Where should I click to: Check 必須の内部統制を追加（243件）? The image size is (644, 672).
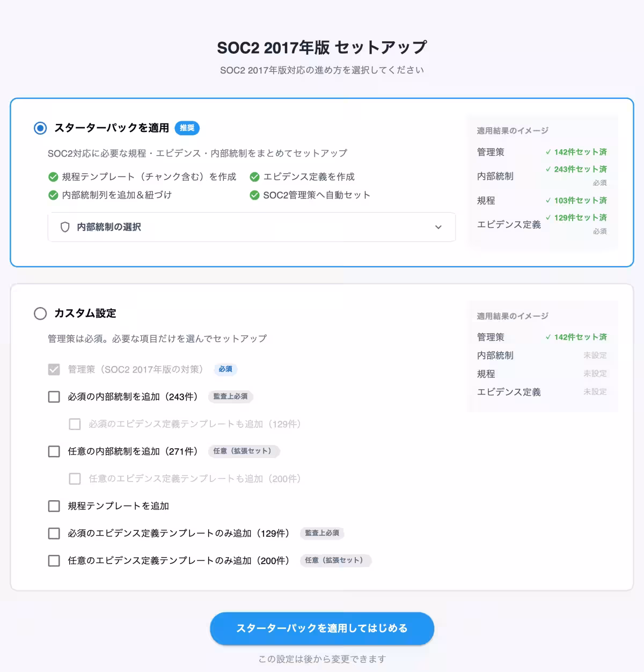[54, 397]
